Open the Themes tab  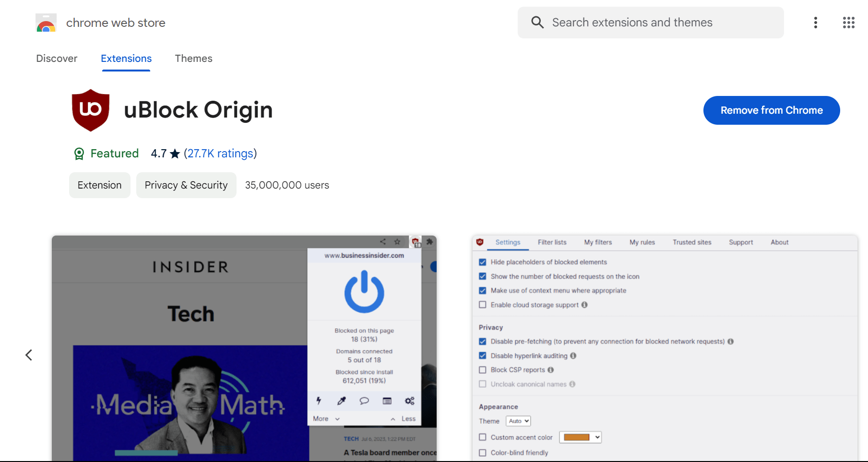click(x=193, y=59)
